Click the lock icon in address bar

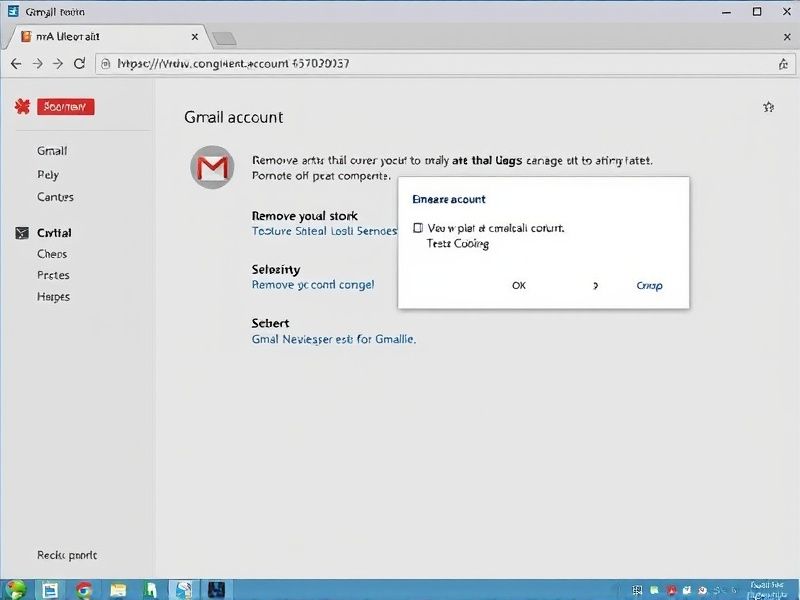pyautogui.click(x=106, y=64)
